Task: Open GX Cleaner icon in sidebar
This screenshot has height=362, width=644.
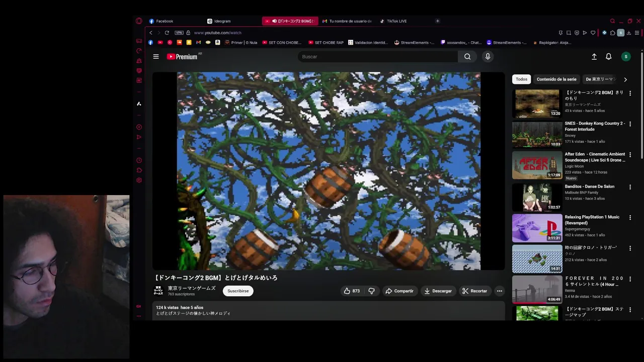Action: [x=139, y=61]
